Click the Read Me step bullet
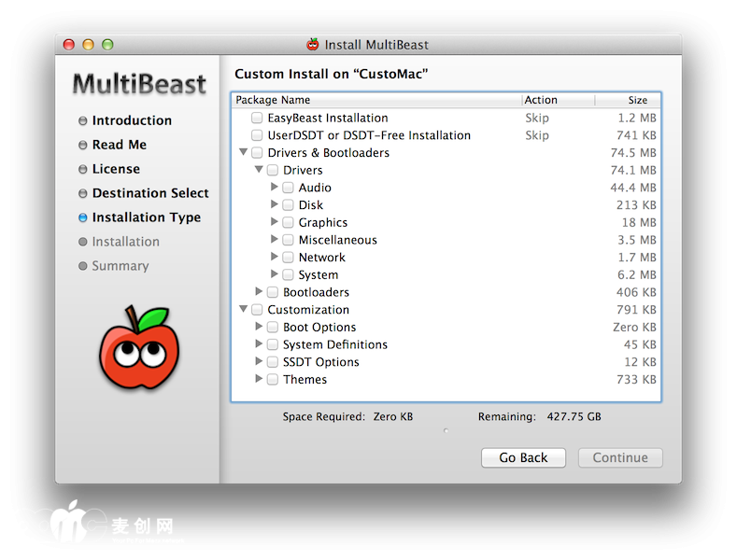This screenshot has width=737, height=560. (x=82, y=145)
